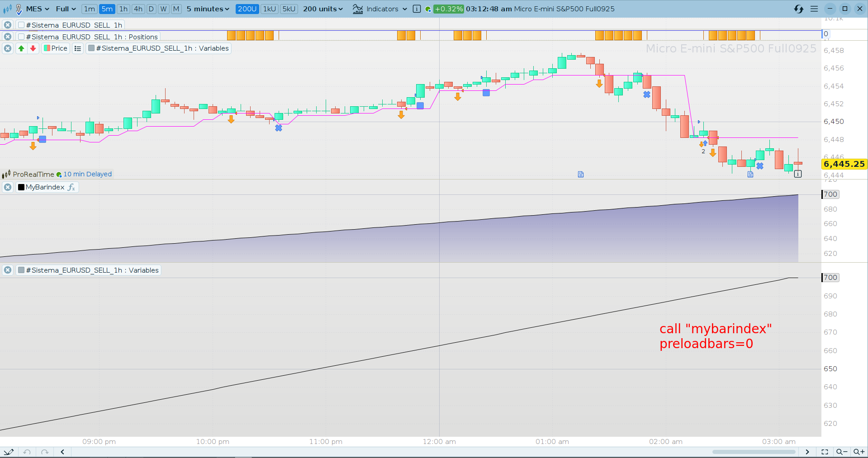Close the #Sistema_EURUSD_SELL_1h equity panel

coord(8,25)
